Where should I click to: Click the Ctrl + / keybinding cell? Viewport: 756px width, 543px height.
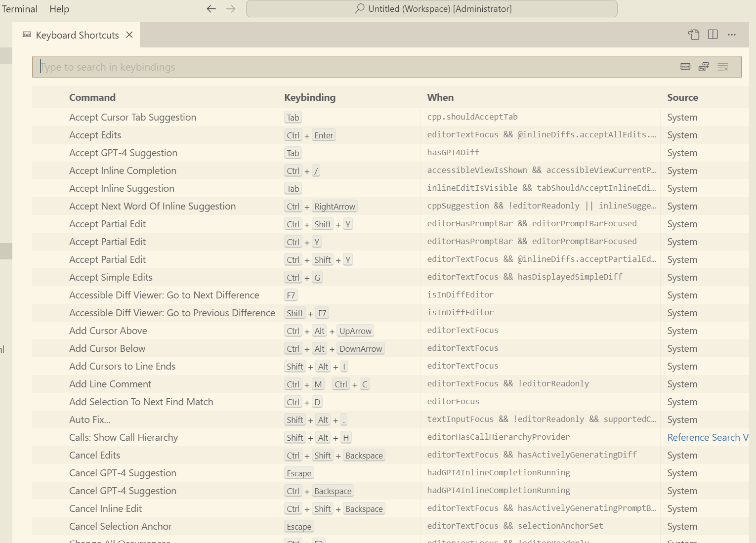pyautogui.click(x=302, y=171)
